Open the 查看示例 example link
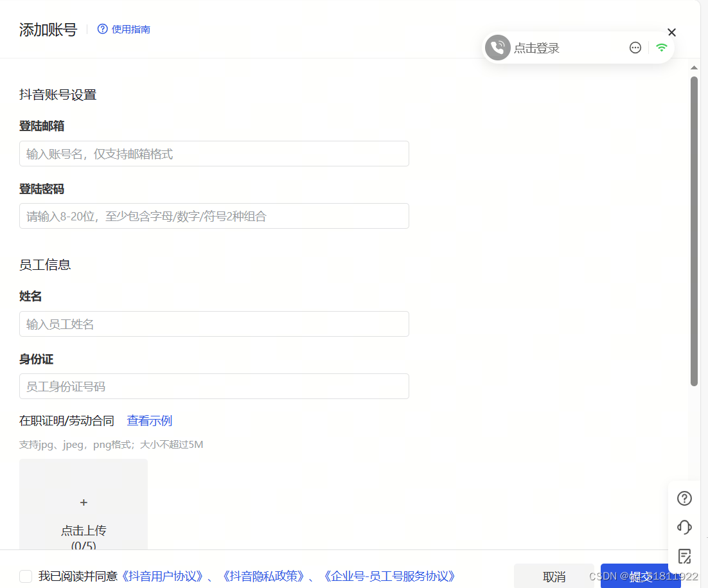Viewport: 708px width, 588px height. click(x=150, y=420)
